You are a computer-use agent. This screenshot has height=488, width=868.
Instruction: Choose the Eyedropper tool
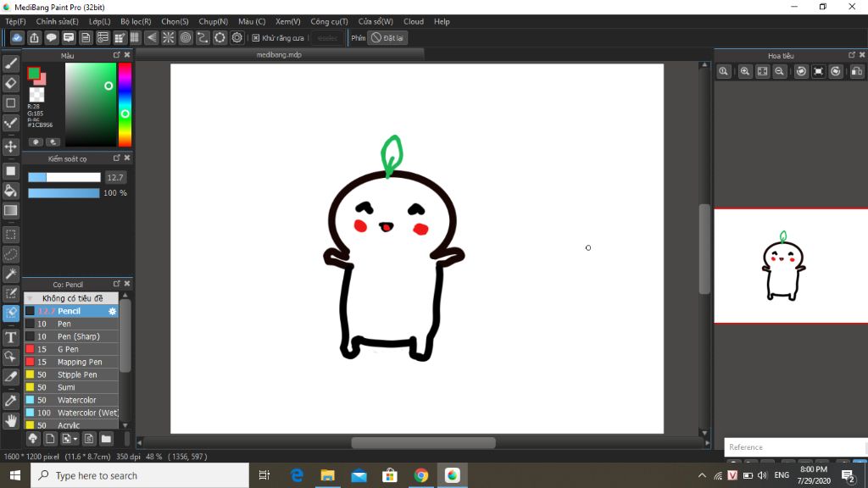(x=10, y=401)
